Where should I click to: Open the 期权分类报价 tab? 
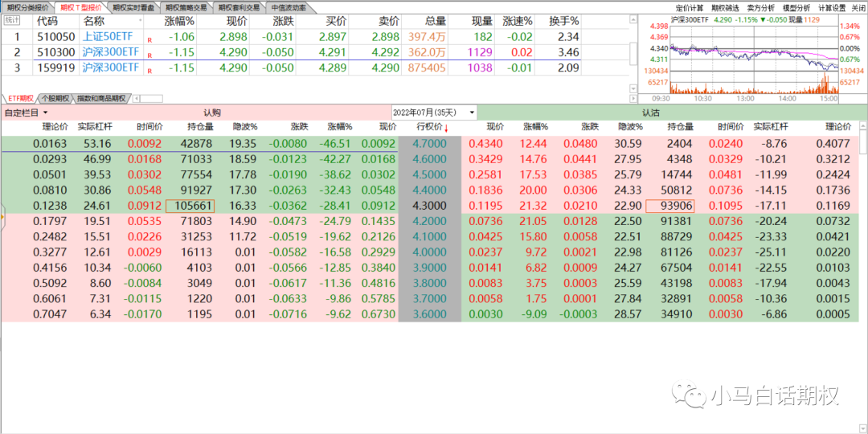coord(27,7)
